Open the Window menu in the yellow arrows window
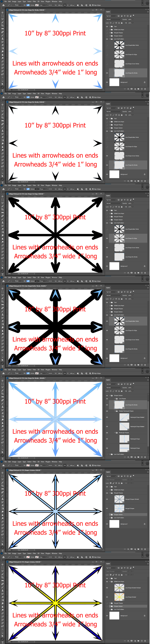This screenshot has width=150, height=644. [55, 553]
